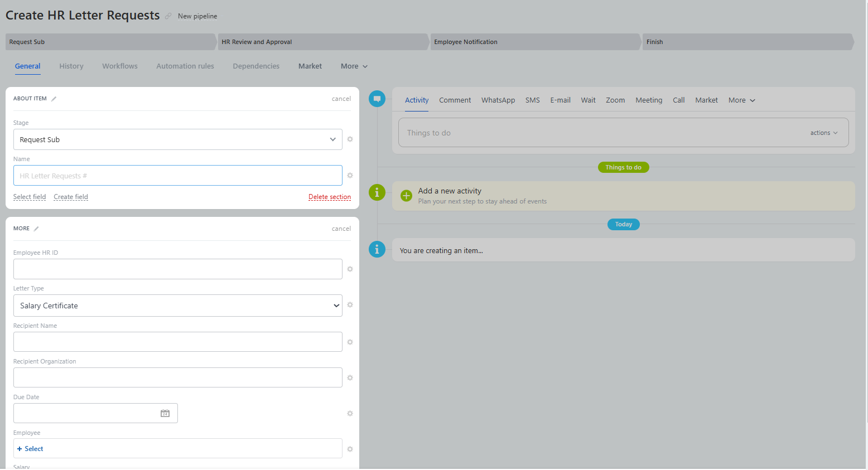Expand the actions dropdown in Things to do
This screenshot has width=868, height=470.
pyautogui.click(x=823, y=133)
